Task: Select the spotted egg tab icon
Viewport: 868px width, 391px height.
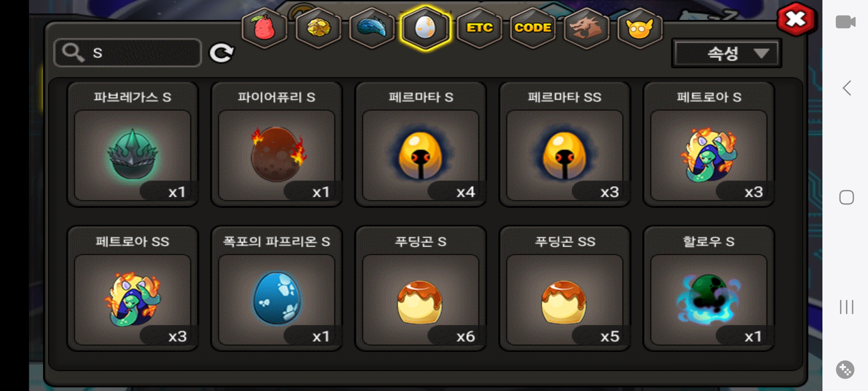Action: [x=425, y=28]
